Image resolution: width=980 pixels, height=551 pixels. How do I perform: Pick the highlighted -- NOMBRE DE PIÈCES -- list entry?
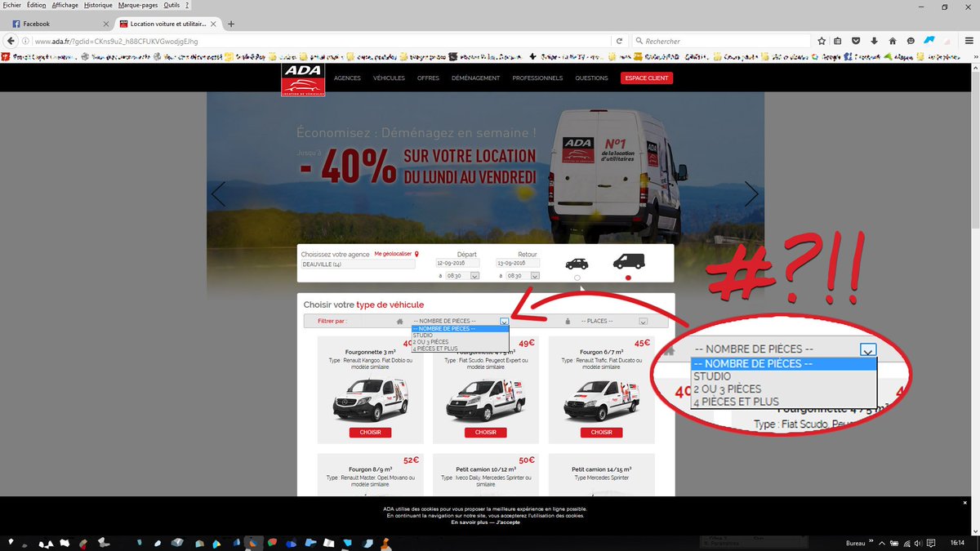coord(461,329)
